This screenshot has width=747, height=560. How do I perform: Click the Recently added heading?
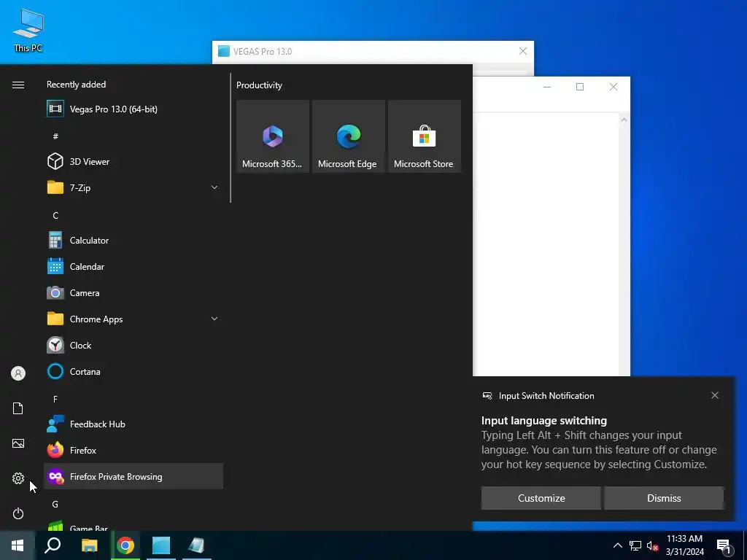[x=76, y=85]
